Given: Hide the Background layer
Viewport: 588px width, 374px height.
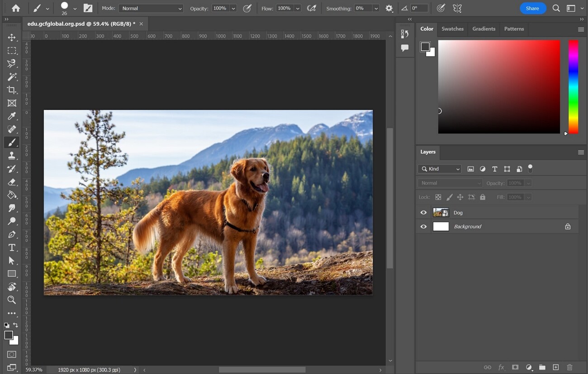Looking at the screenshot, I should click(x=423, y=227).
